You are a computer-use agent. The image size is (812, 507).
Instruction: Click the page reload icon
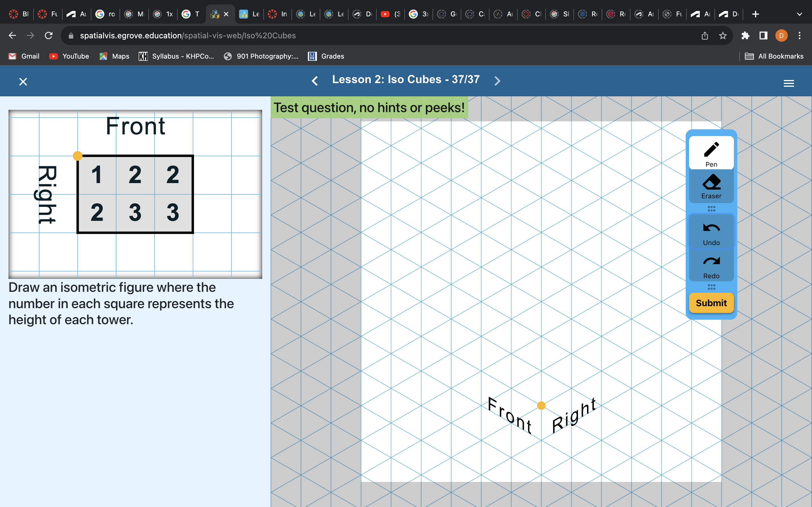point(48,35)
